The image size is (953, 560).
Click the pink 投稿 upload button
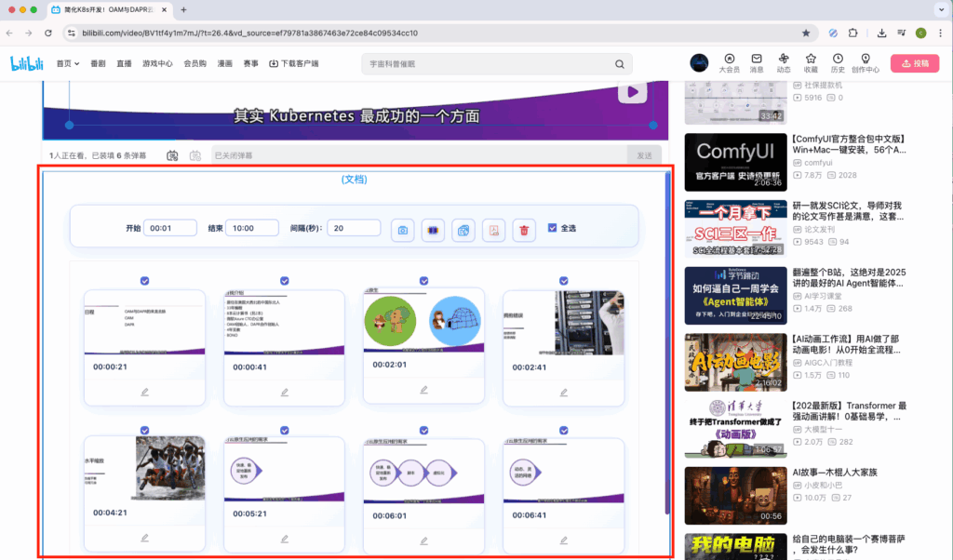(914, 63)
